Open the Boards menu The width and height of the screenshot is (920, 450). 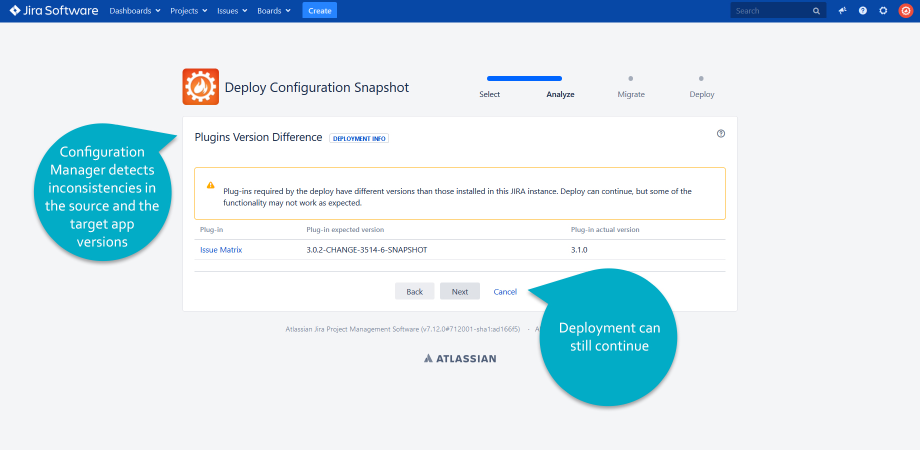(x=274, y=11)
